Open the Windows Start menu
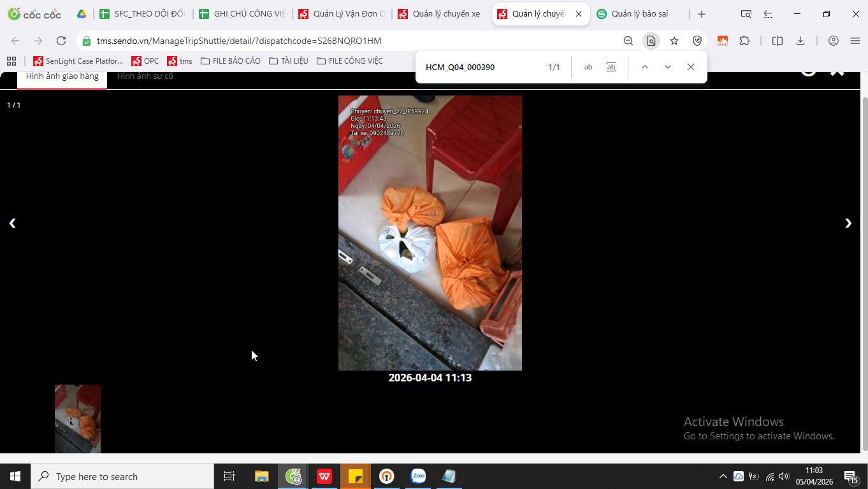Image resolution: width=868 pixels, height=489 pixels. [x=15, y=476]
